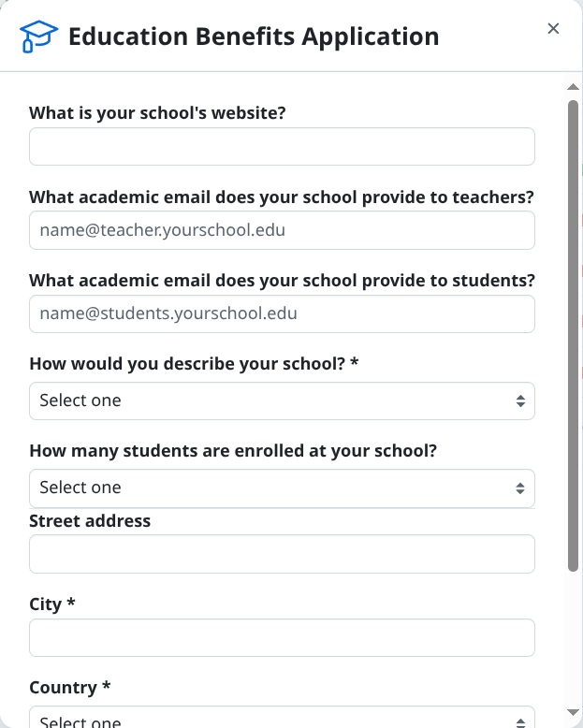Focus the school's website input field

pyautogui.click(x=282, y=147)
